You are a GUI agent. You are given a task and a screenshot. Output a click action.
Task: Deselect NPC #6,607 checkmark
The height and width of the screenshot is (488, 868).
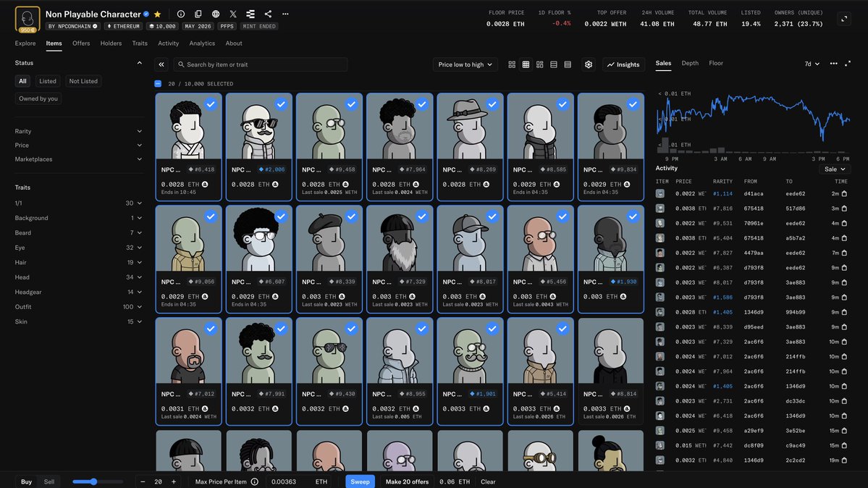(281, 216)
